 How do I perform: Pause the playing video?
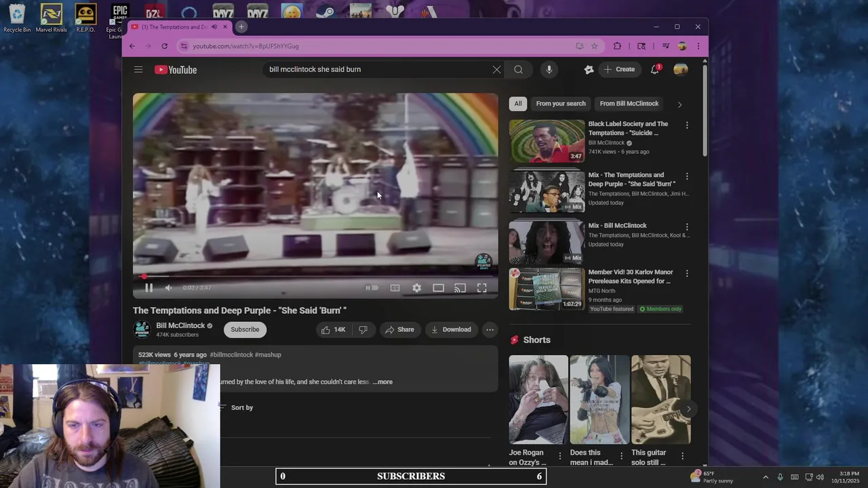(x=149, y=287)
